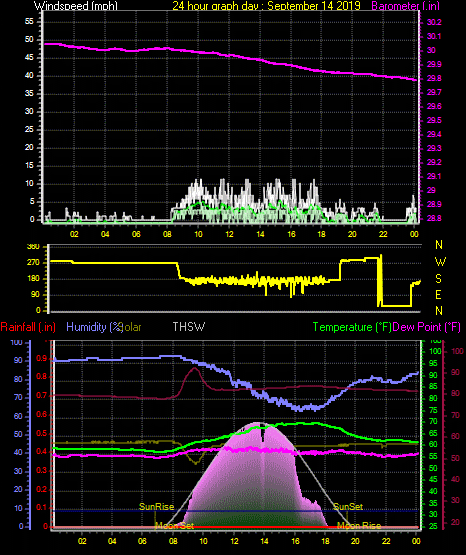466x555 pixels.
Task: Click the E compass label on wind direction chart
Action: tap(438, 294)
